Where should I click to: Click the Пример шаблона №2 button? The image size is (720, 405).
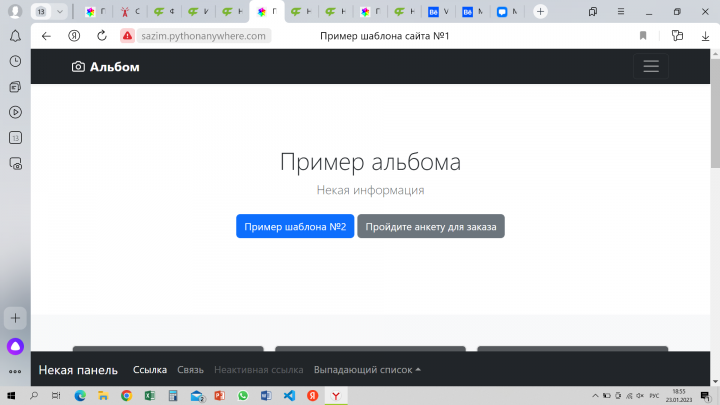tap(295, 226)
